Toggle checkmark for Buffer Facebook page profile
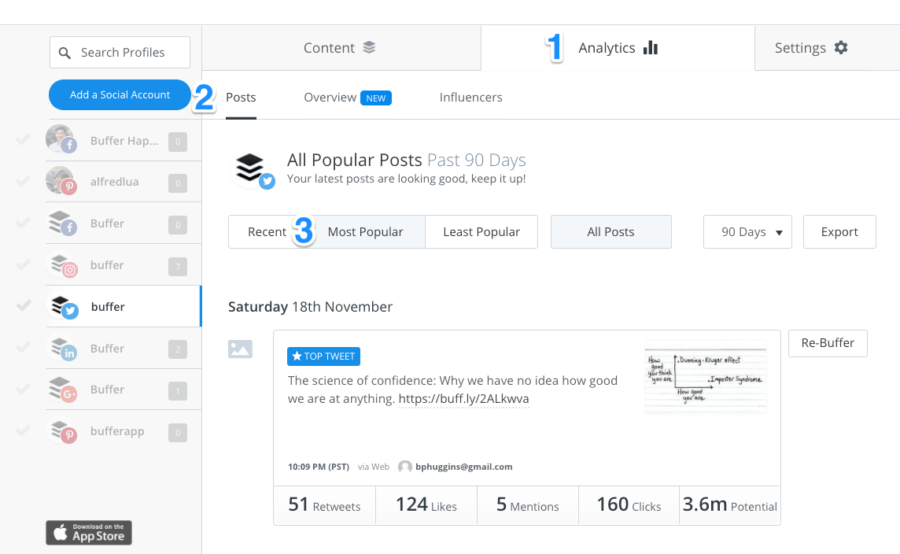The image size is (900, 554). 23,223
